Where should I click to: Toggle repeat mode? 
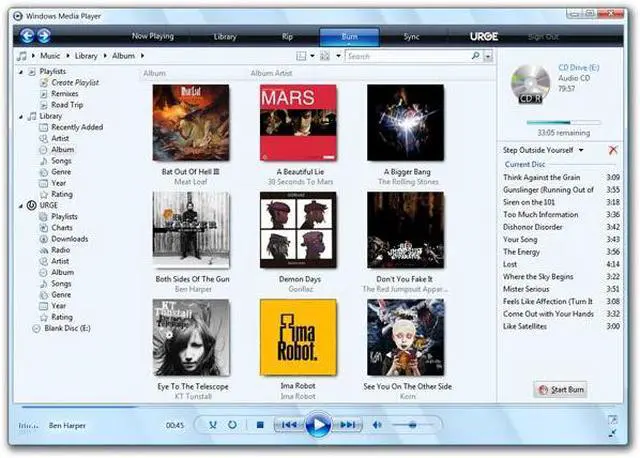232,425
